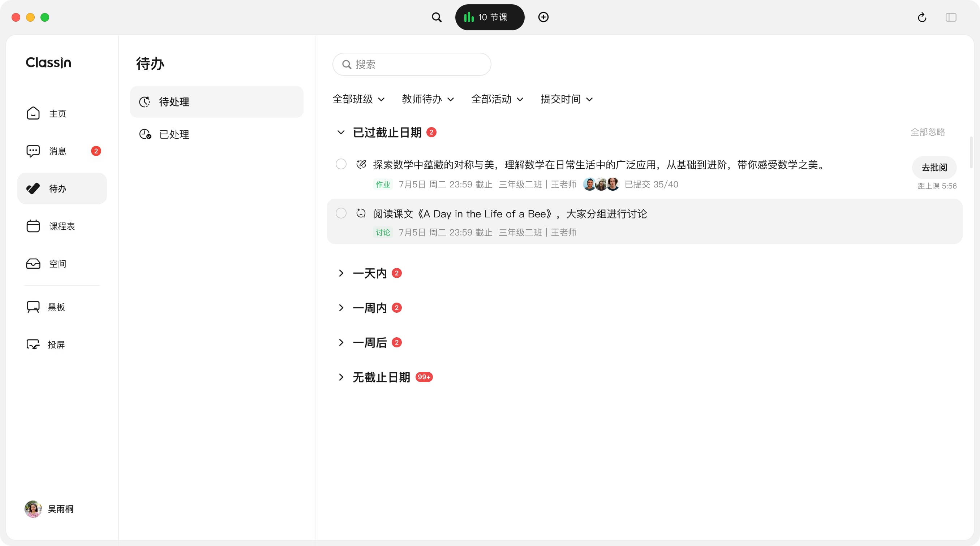
Task: Open 消息 messages in sidebar
Action: point(62,151)
